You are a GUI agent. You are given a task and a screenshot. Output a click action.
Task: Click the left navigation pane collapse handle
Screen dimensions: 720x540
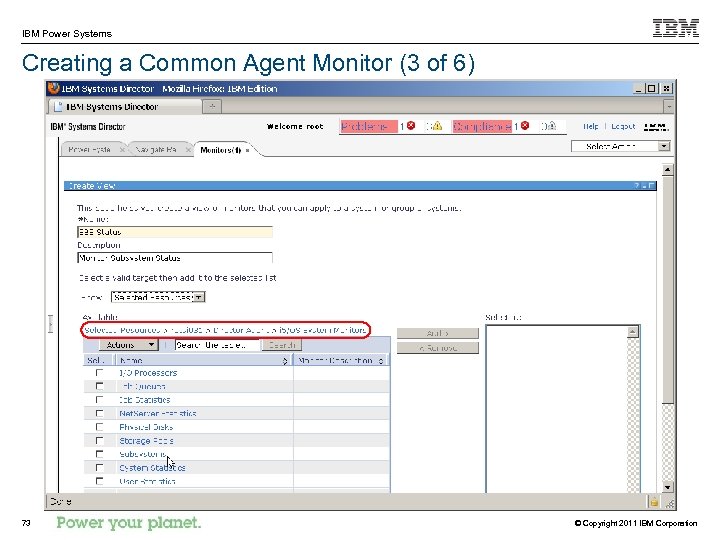pos(51,323)
